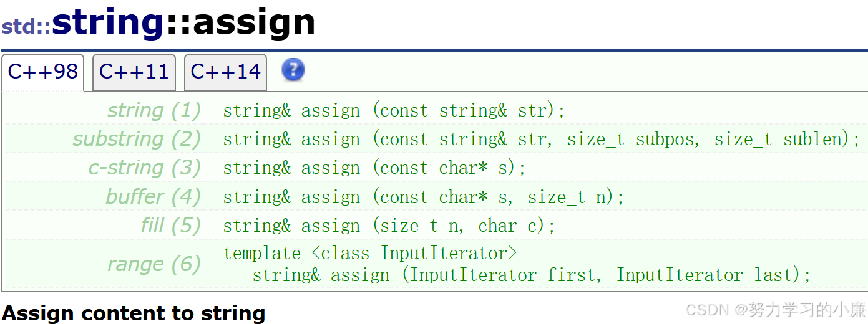Click the assign (const char* s) signature
The image size is (868, 324).
coord(374,168)
